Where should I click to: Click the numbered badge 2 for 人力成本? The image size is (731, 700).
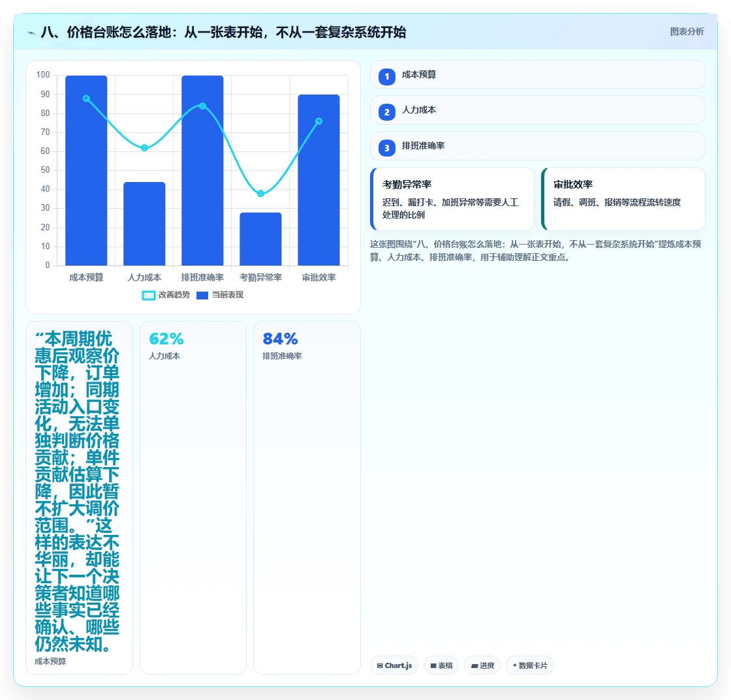387,112
